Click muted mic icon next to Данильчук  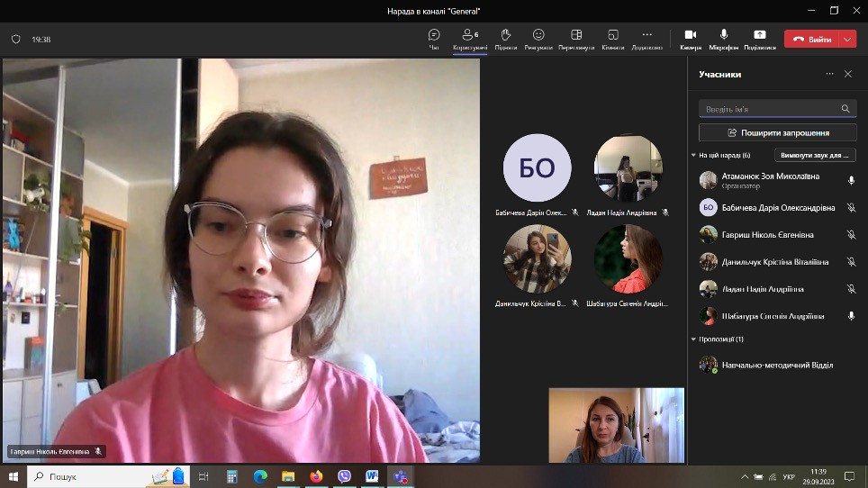coord(852,262)
